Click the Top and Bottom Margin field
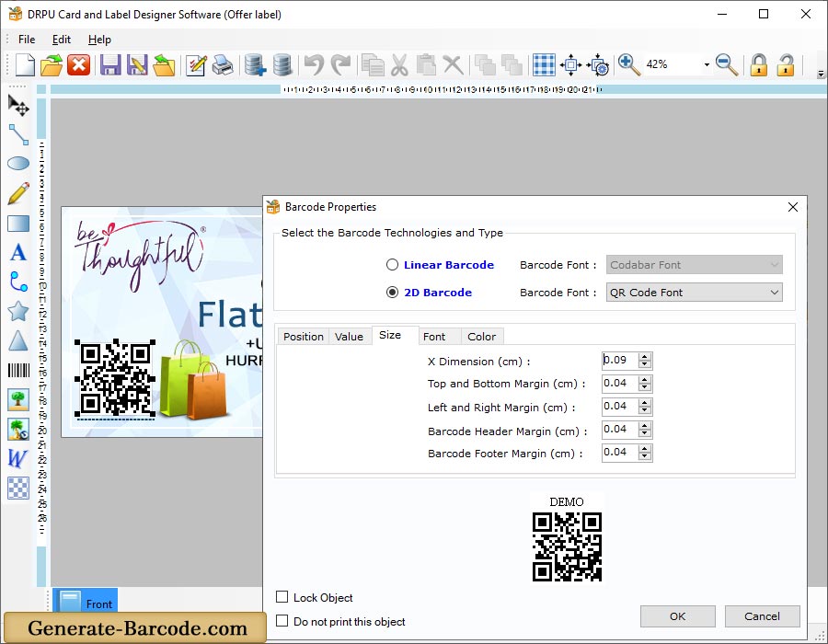Image resolution: width=828 pixels, height=644 pixels. (620, 384)
